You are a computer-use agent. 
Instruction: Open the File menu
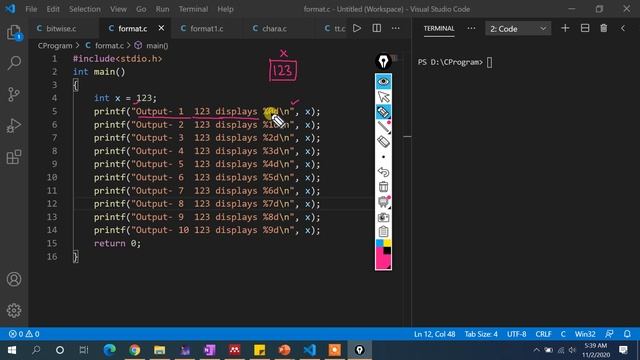click(x=31, y=9)
